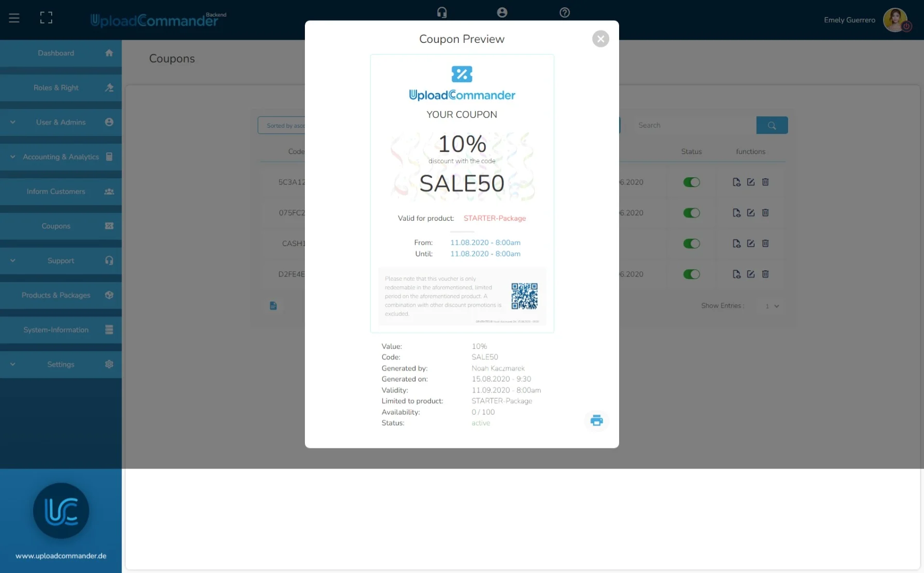Close the Coupon Preview dialog

(600, 39)
